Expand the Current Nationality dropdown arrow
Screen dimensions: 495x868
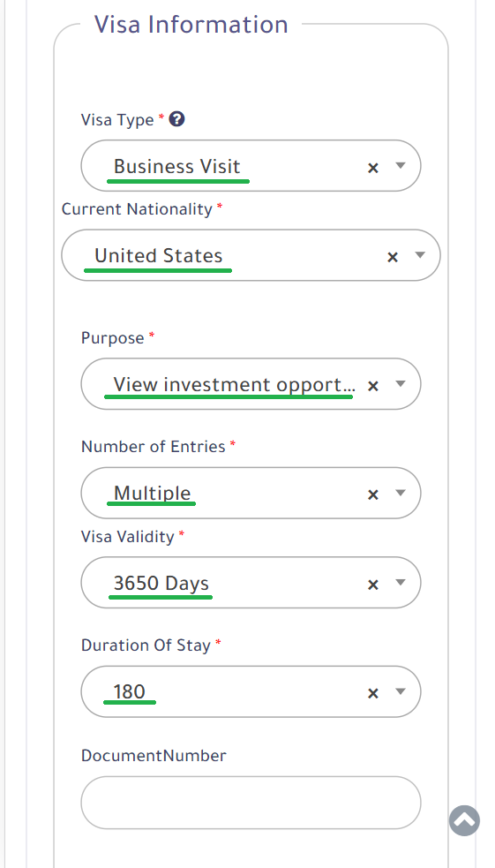click(420, 254)
